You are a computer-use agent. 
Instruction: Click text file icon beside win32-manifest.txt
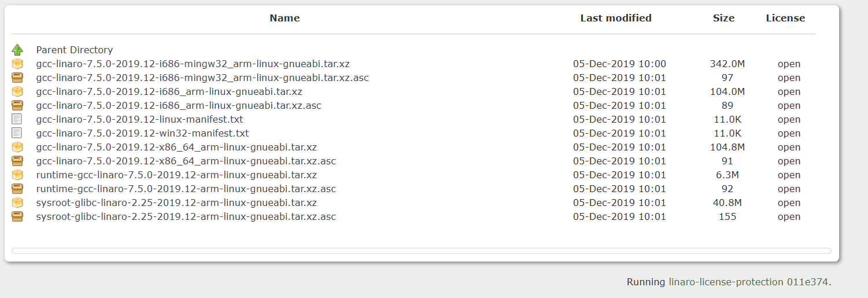pyautogui.click(x=17, y=133)
